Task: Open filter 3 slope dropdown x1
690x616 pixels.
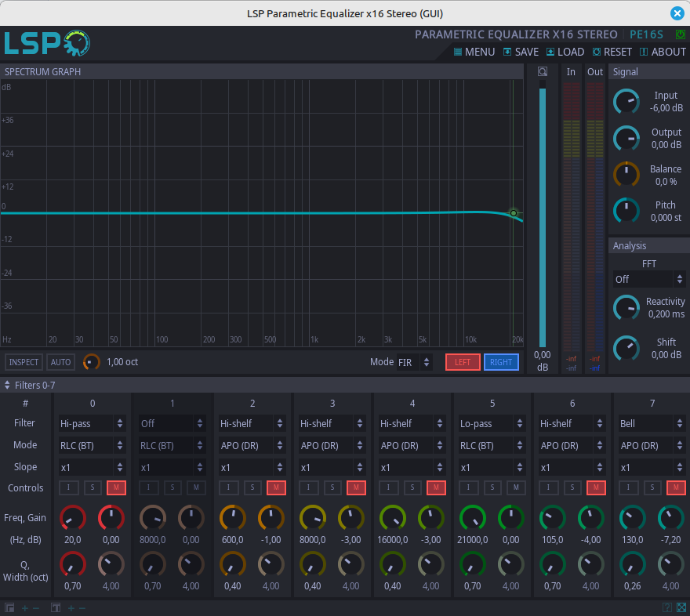Action: pyautogui.click(x=332, y=467)
